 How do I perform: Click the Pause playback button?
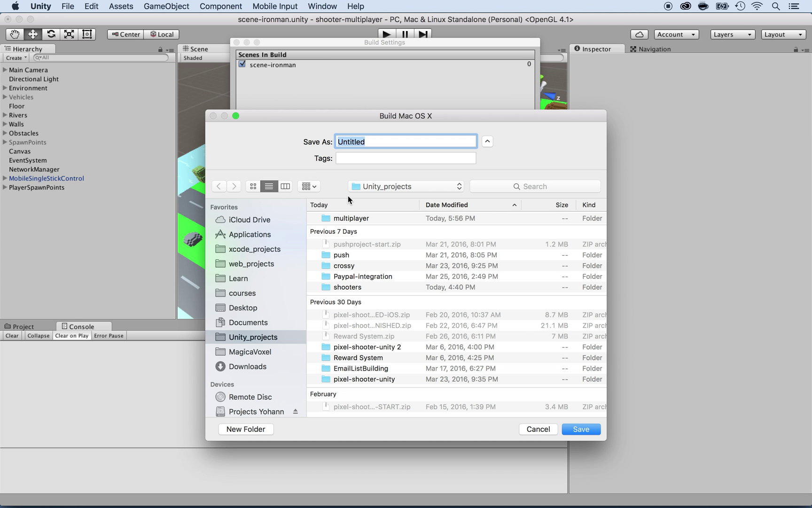click(x=405, y=34)
